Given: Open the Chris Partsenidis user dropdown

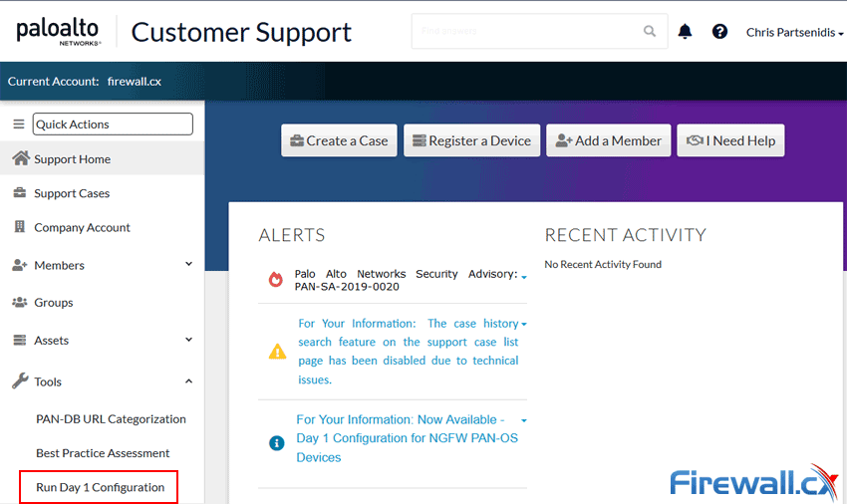Looking at the screenshot, I should coord(794,33).
